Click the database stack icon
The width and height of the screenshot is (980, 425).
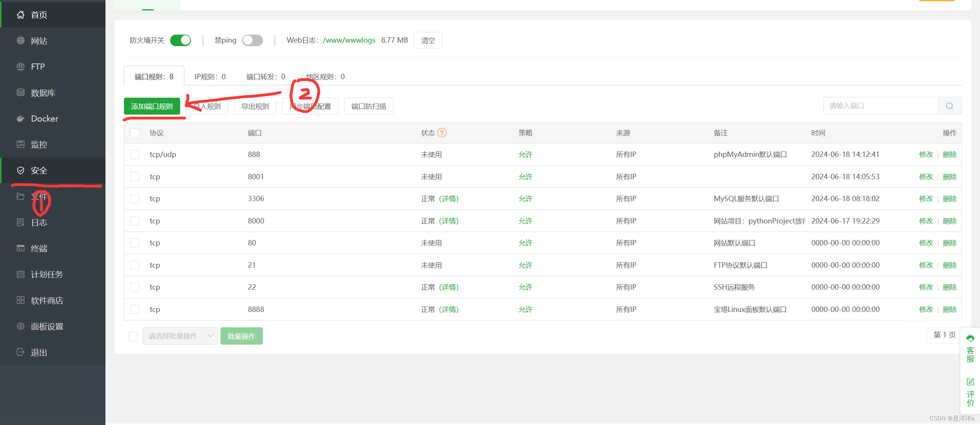tap(21, 93)
